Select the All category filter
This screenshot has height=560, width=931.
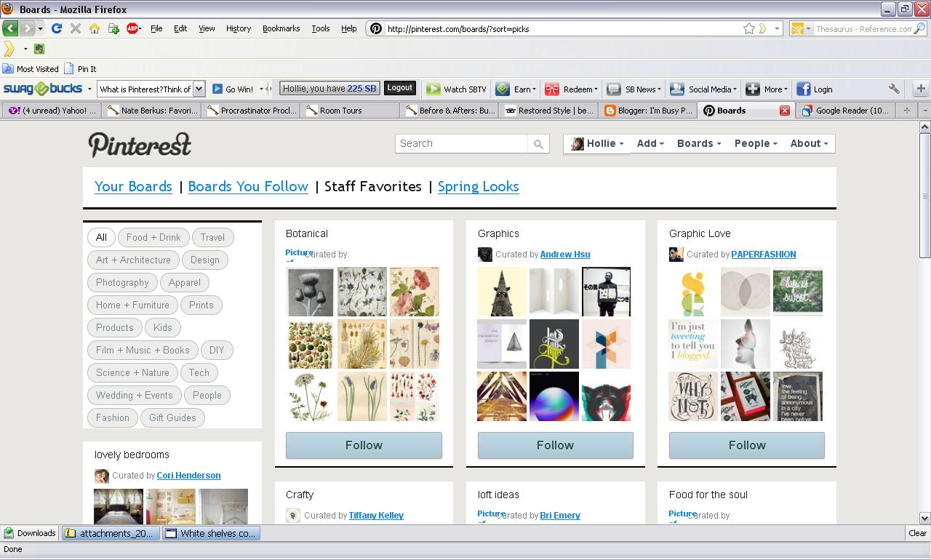tap(101, 238)
